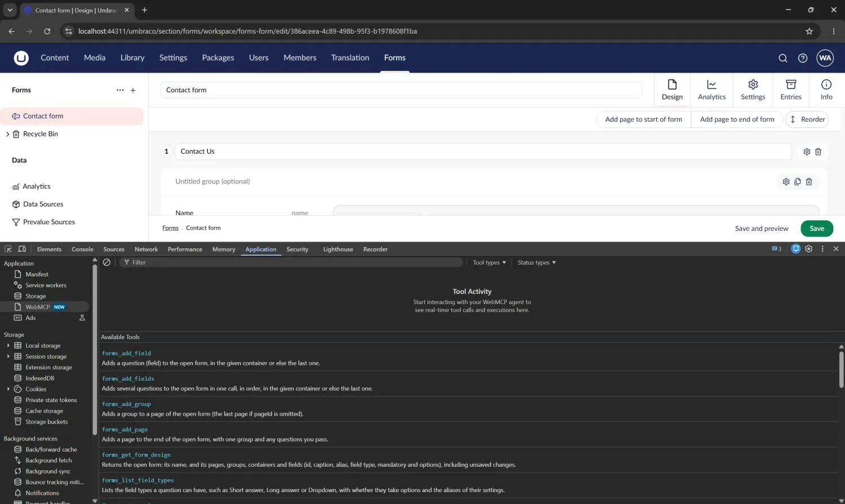Expand Local storage in DevTools sidebar
The width and height of the screenshot is (845, 504).
click(8, 346)
